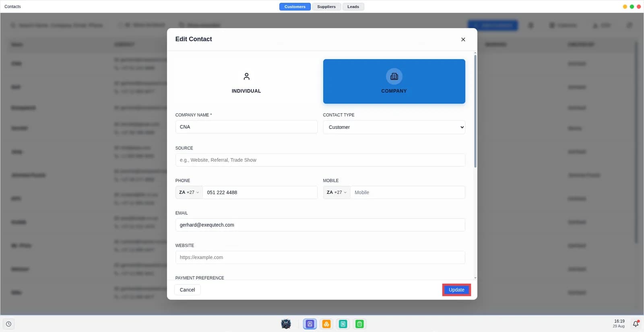644x332 pixels.
Task: Switch to the Suppliers tab
Action: [326, 6]
